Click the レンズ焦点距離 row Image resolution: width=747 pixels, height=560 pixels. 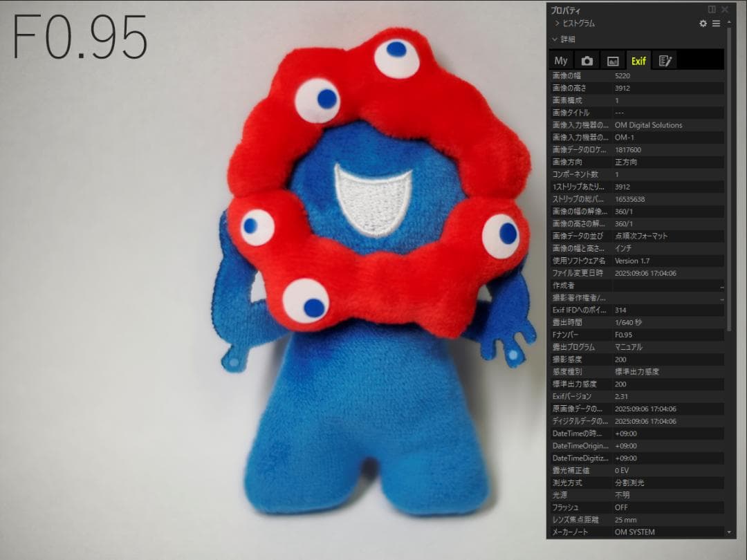pos(636,519)
